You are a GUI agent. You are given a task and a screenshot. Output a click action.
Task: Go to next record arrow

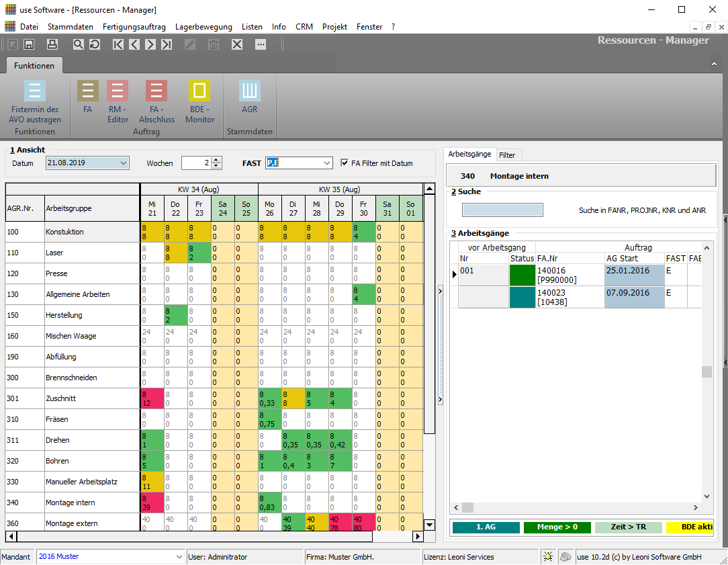pos(150,44)
